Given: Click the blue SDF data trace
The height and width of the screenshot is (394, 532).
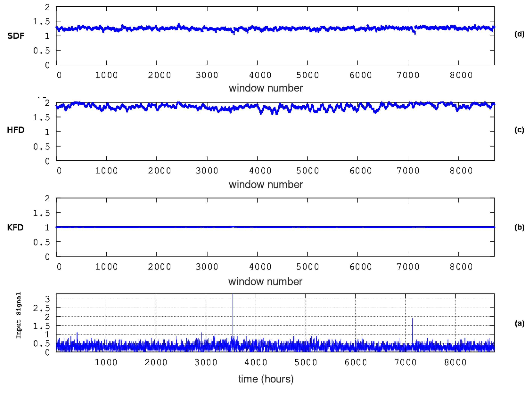Looking at the screenshot, I should pos(263,29).
